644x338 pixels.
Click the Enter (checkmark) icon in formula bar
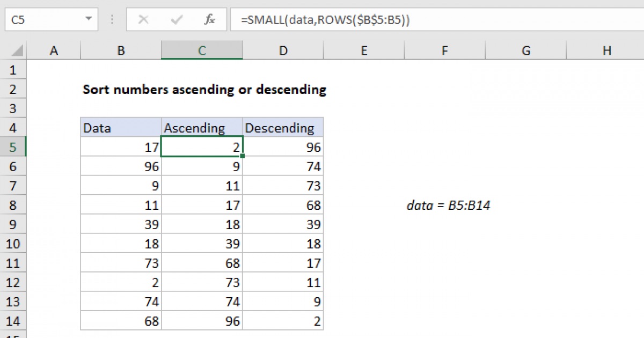(x=176, y=19)
